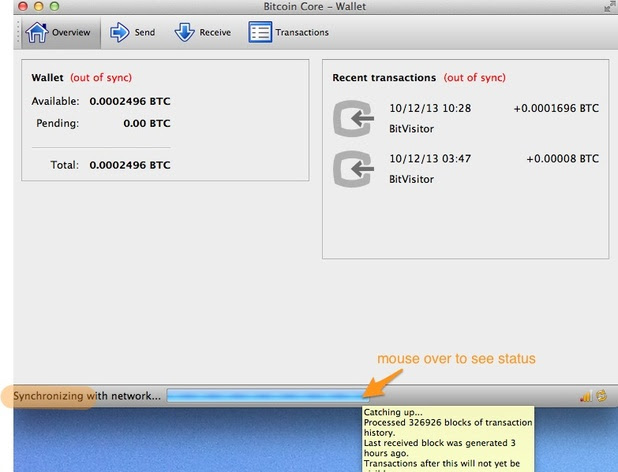Screen dimensions: 618x472
Task: Click BitVisitor label under 10:28 transaction
Action: point(411,129)
